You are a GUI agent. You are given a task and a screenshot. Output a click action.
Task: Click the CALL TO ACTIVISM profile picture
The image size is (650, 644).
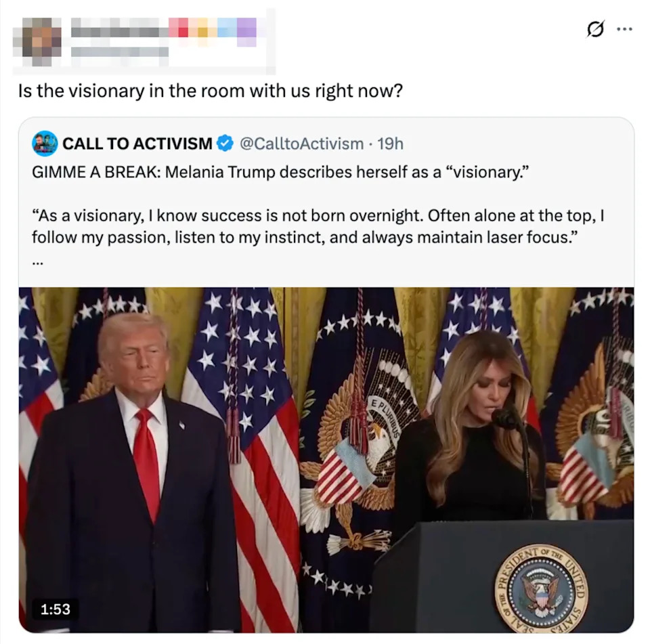(45, 144)
